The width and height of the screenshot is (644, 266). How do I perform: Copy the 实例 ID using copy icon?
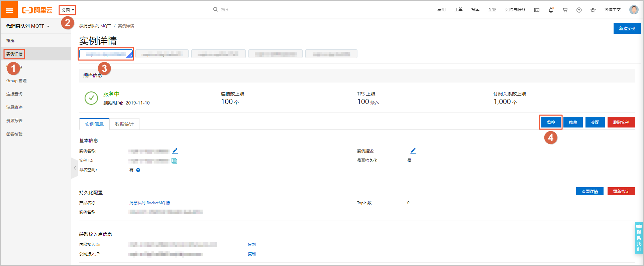click(174, 161)
